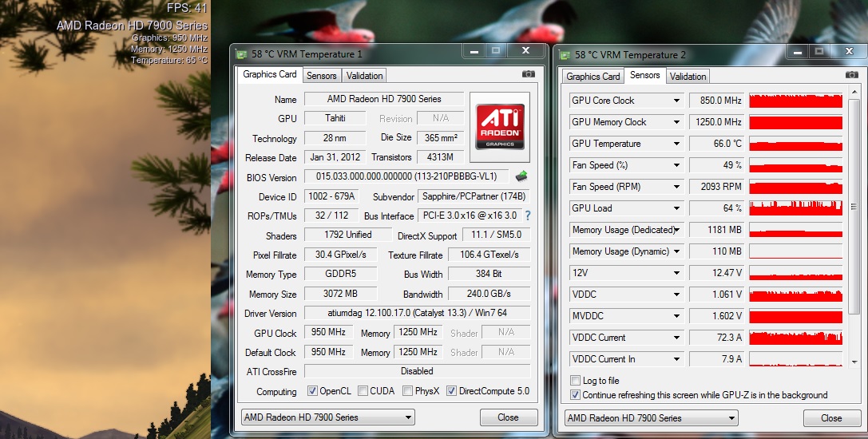This screenshot has height=439, width=868.
Task: Click Close button in Sensors window
Action: tap(831, 418)
